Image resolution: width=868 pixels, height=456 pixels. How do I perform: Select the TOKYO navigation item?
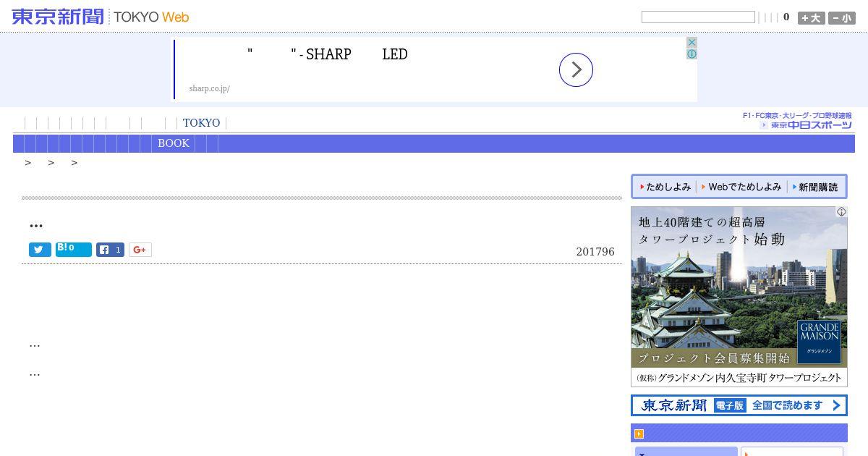(x=201, y=123)
